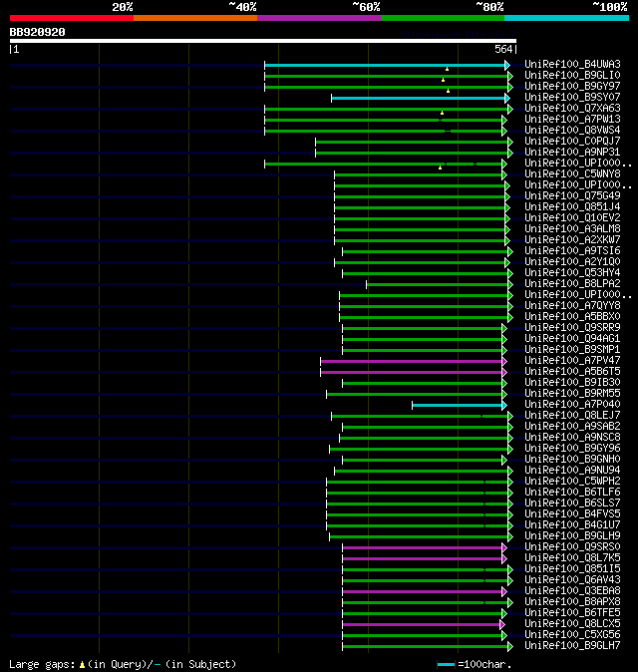638x672 pixels.
Task: Open hit UniRef100_B4UWA3
Action: click(x=572, y=64)
